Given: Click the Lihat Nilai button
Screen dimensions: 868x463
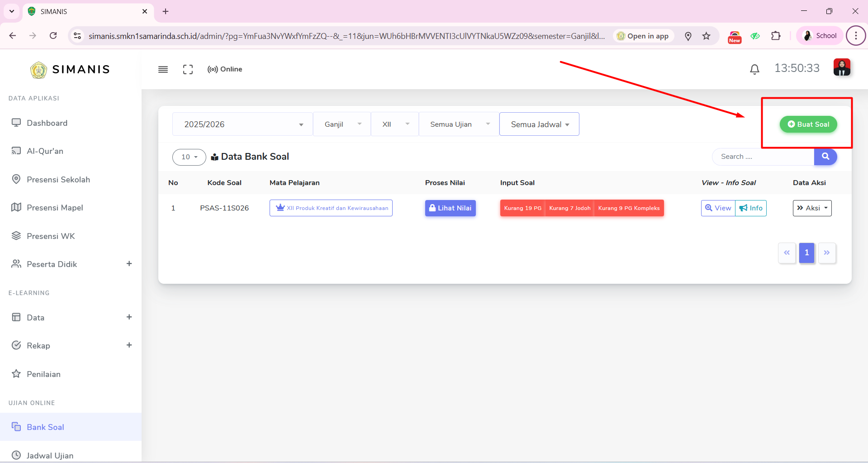Looking at the screenshot, I should [x=450, y=208].
